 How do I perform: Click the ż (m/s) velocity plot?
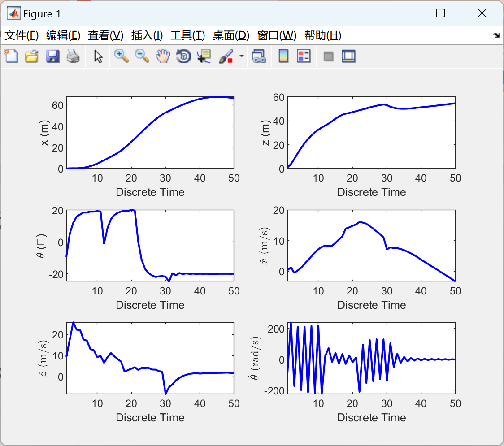pos(150,358)
